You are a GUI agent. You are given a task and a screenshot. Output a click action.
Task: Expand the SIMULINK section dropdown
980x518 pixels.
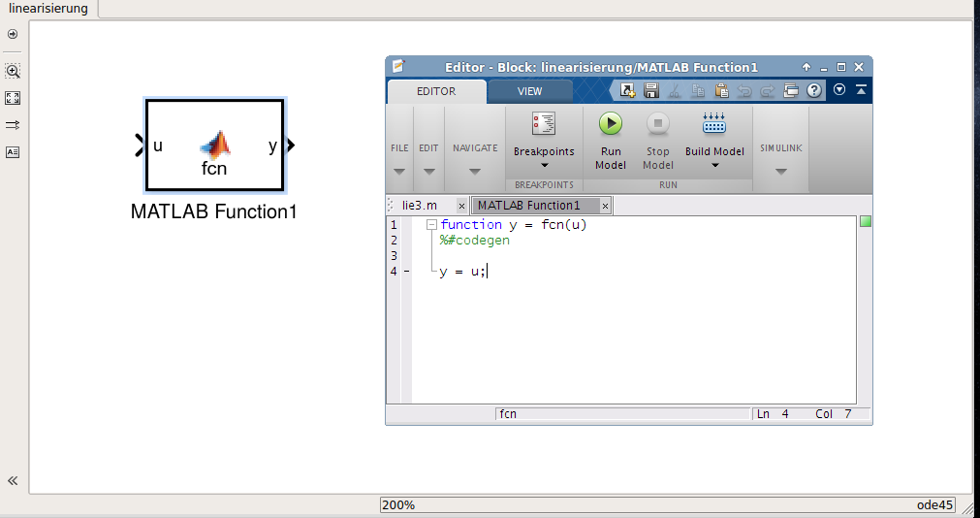(x=780, y=172)
